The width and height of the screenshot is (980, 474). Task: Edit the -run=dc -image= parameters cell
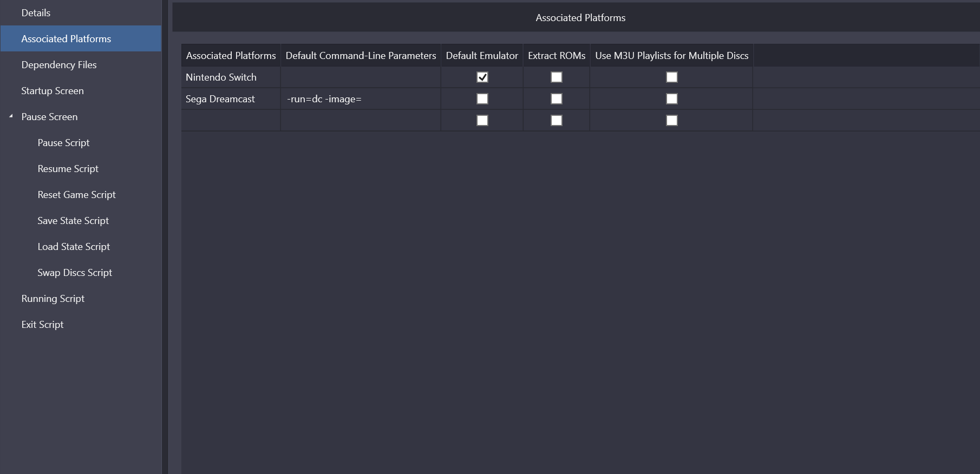point(361,99)
